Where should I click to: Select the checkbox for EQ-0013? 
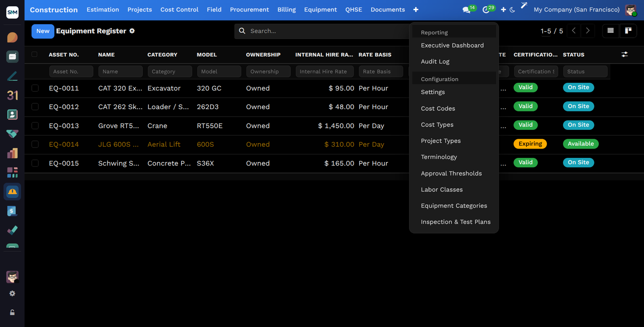pyautogui.click(x=35, y=126)
